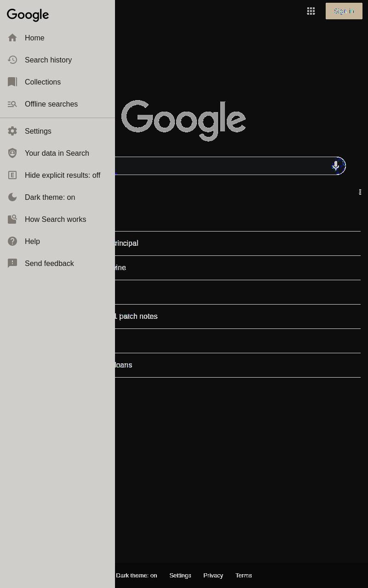Start voice search with the microphone icon
Screen dimensions: 368x588
[336, 166]
